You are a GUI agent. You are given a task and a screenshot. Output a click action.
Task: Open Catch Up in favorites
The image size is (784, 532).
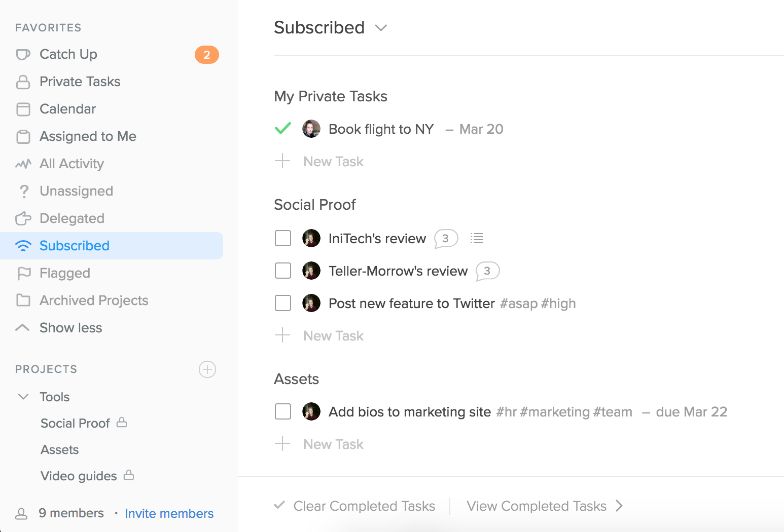click(x=68, y=54)
